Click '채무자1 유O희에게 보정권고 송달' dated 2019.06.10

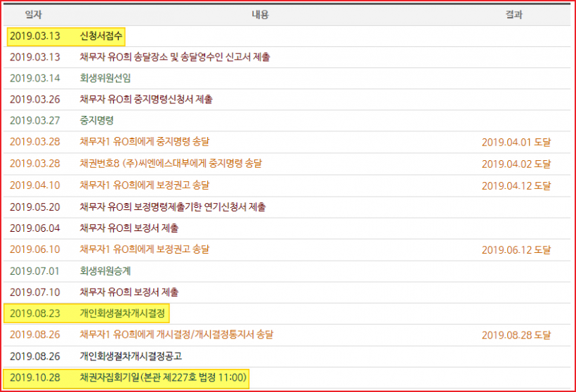point(145,249)
